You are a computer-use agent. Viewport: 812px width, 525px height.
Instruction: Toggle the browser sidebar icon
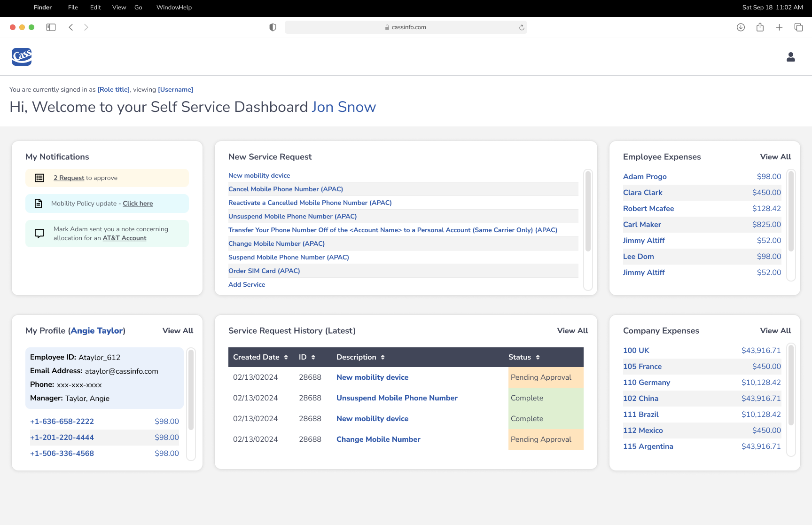pyautogui.click(x=51, y=27)
